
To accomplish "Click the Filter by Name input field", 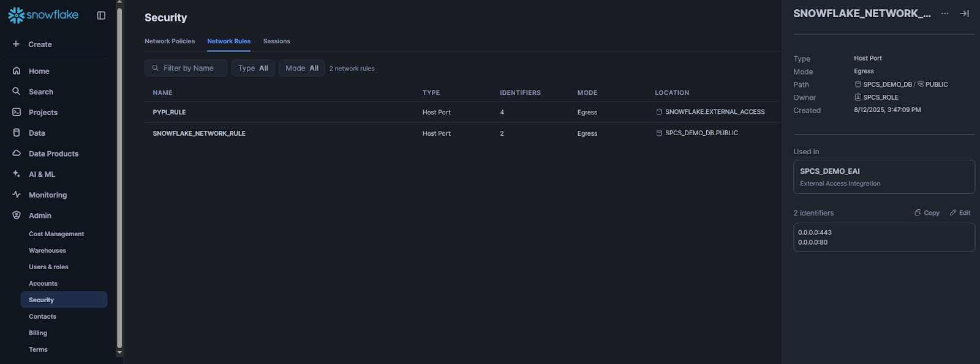I will (x=186, y=68).
